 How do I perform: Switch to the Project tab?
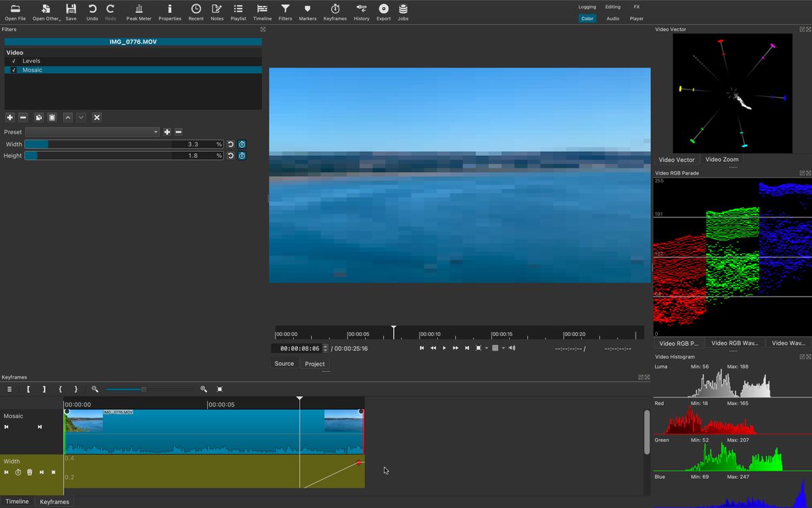coord(315,364)
